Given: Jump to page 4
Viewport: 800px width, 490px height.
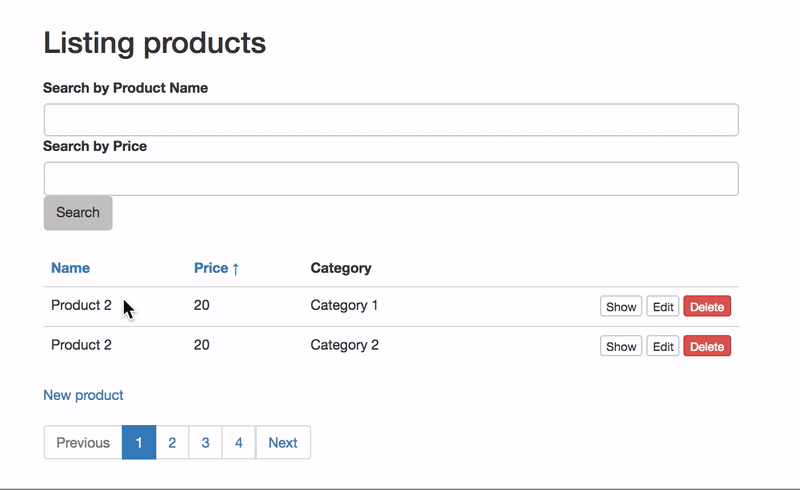Looking at the screenshot, I should point(238,443).
